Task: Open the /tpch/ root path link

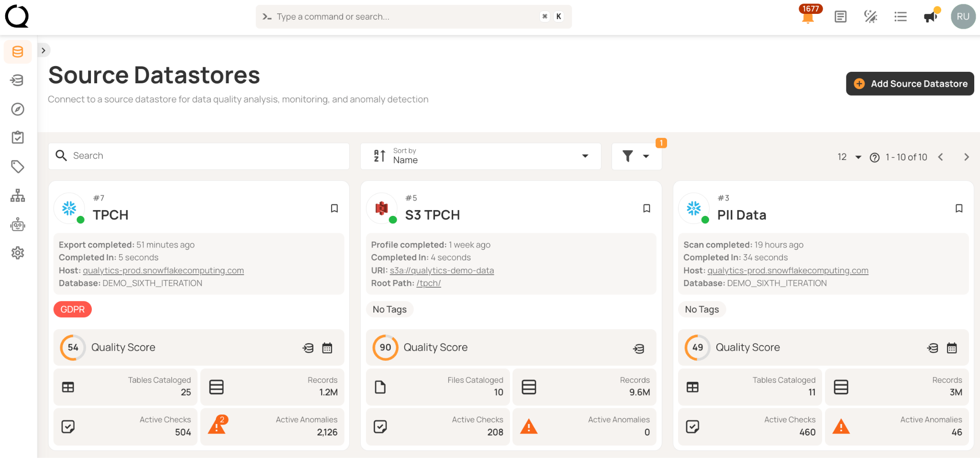Action: click(x=429, y=283)
